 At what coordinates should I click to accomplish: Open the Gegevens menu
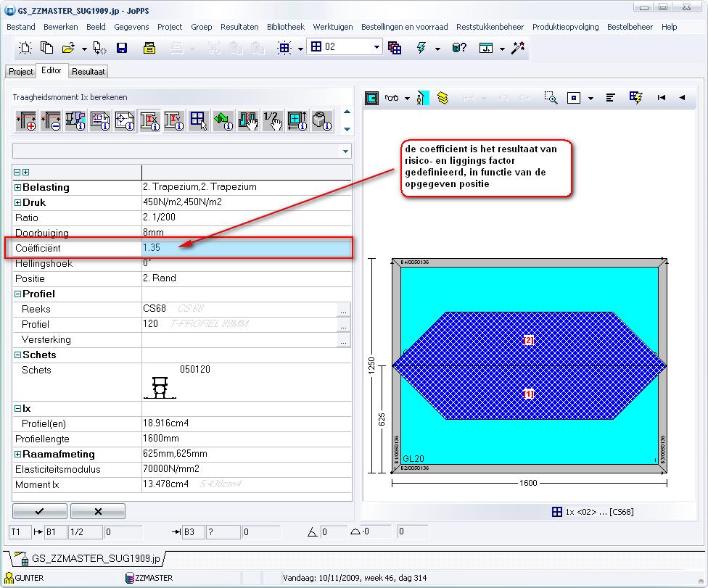tap(131, 27)
